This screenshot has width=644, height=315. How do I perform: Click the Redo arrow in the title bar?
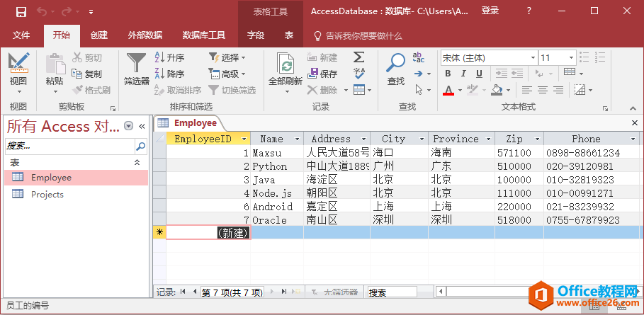[x=67, y=12]
